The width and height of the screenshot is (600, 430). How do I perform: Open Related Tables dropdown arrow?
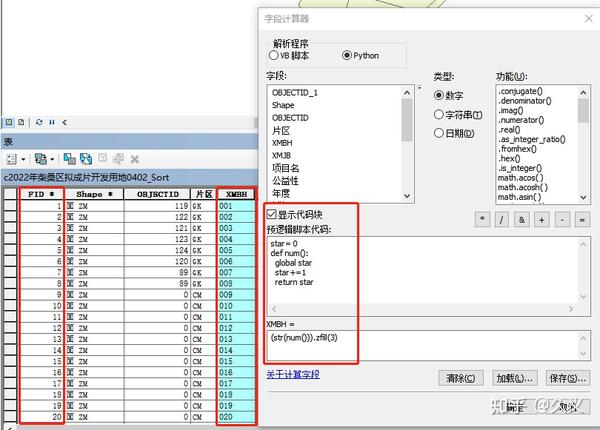(52, 159)
